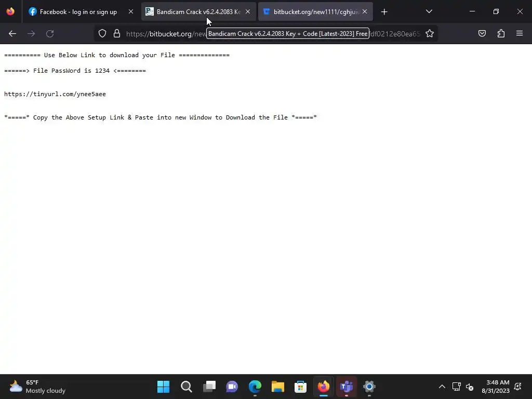Open Task View on taskbar

(x=209, y=387)
